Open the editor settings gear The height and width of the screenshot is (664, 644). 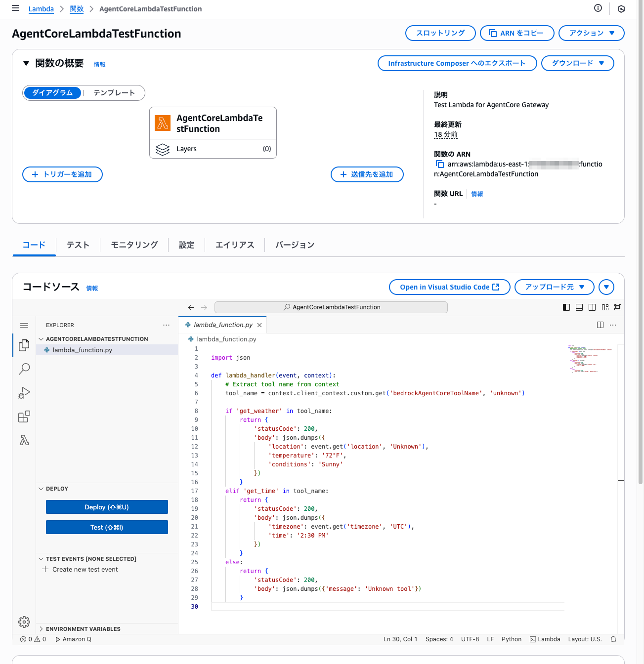[x=24, y=622]
